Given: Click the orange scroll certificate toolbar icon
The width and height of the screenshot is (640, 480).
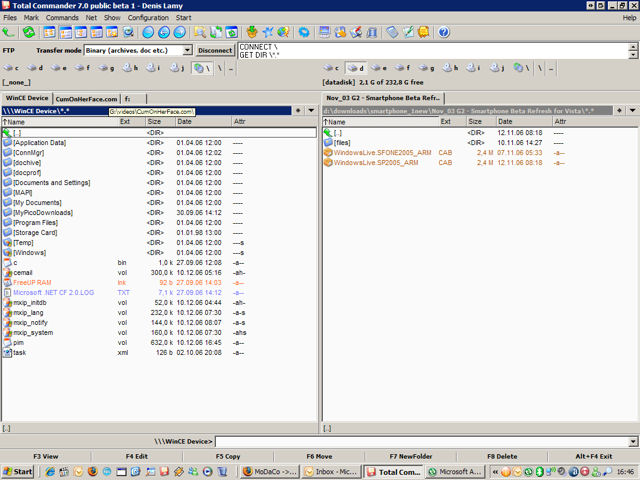Looking at the screenshot, I should pos(424,32).
